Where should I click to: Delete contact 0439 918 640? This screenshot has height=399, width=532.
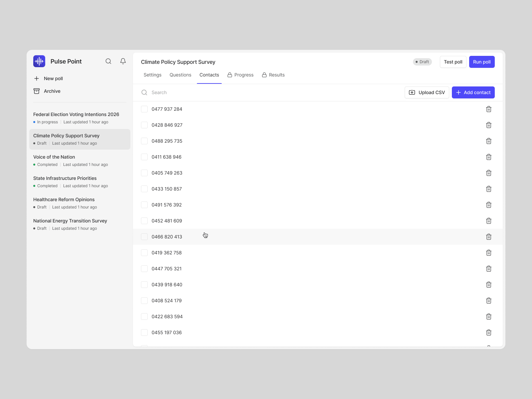489,285
